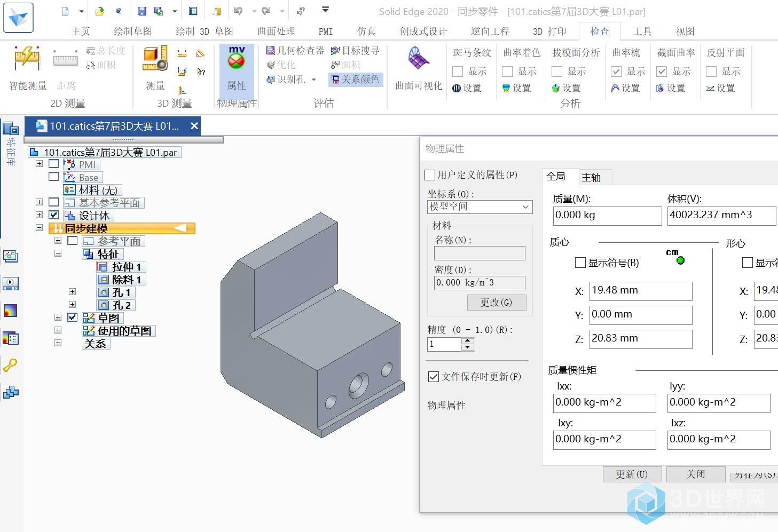Click the Density value field
The width and height of the screenshot is (778, 532).
(480, 283)
